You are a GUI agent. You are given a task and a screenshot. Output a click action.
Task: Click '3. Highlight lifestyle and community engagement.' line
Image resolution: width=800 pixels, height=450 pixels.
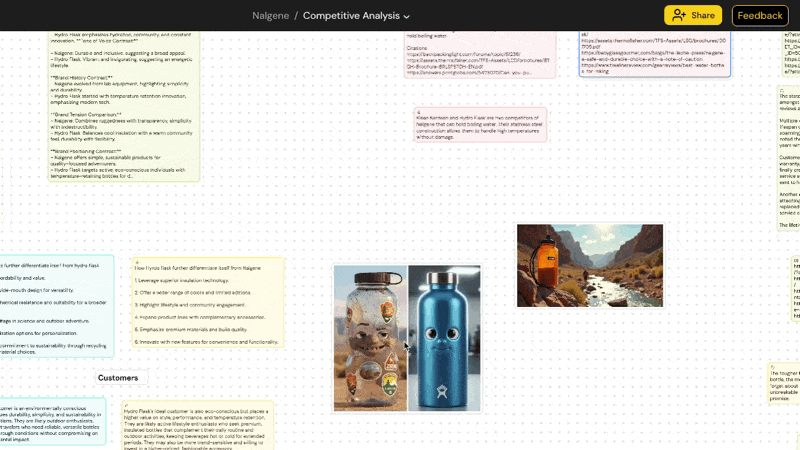[x=190, y=305]
